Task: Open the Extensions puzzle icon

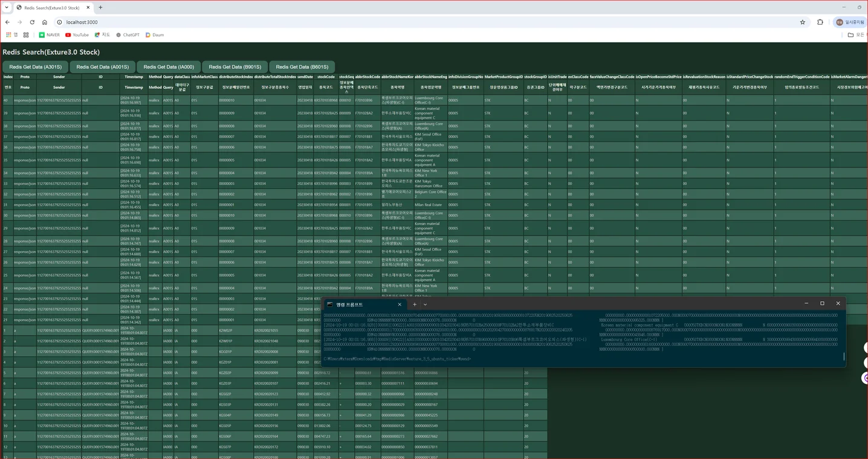Action: [x=820, y=22]
